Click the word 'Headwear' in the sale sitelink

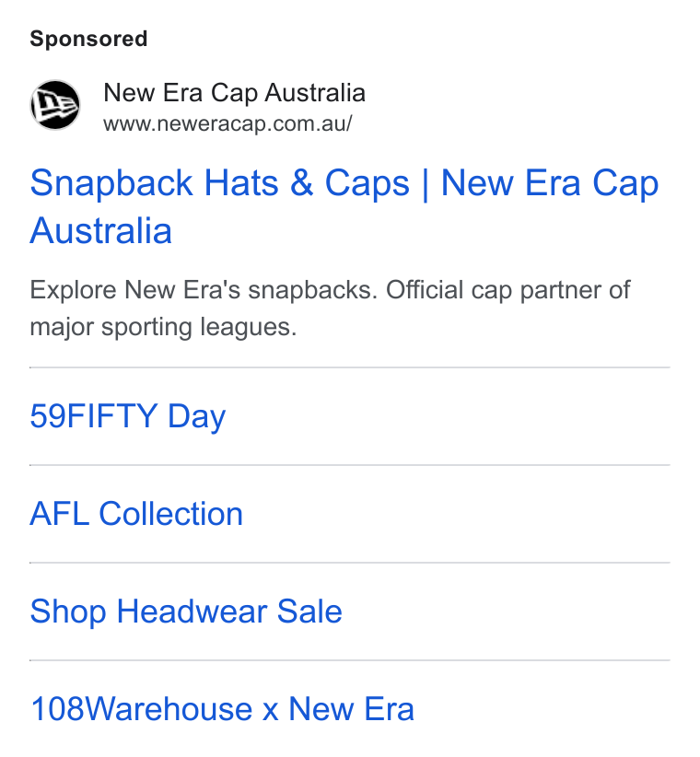[192, 611]
